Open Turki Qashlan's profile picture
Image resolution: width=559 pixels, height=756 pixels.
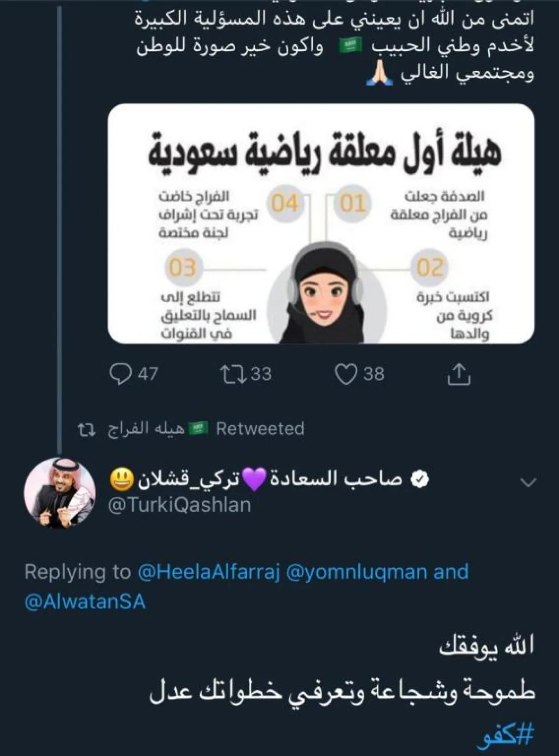click(60, 493)
